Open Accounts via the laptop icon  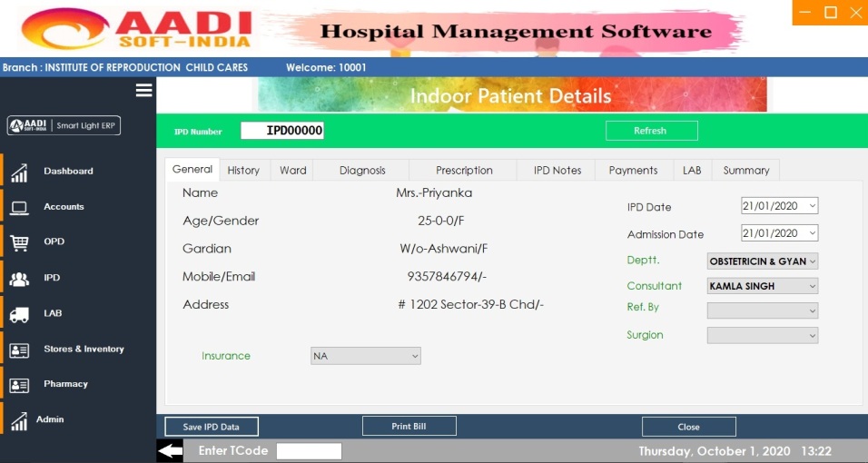pos(19,208)
